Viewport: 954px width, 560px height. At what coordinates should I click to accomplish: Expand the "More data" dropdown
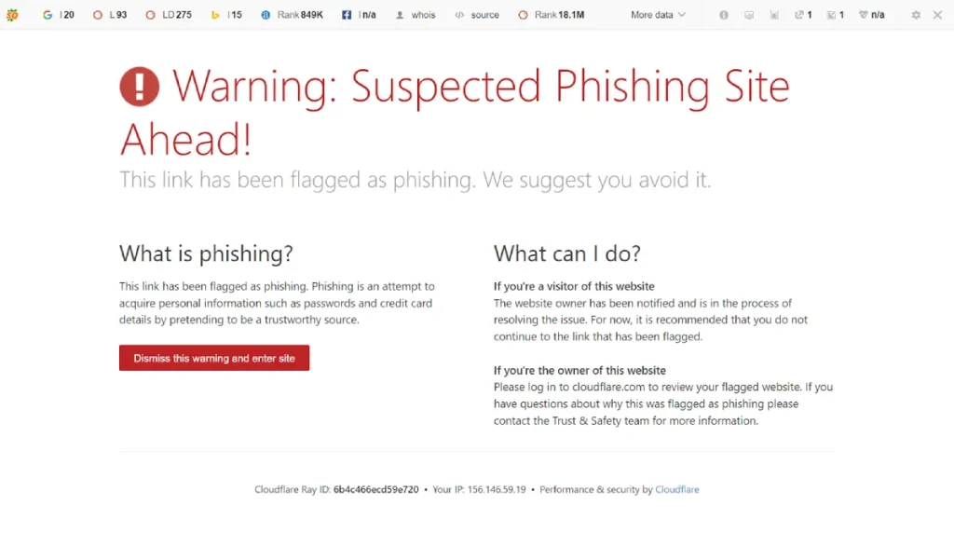pos(657,15)
